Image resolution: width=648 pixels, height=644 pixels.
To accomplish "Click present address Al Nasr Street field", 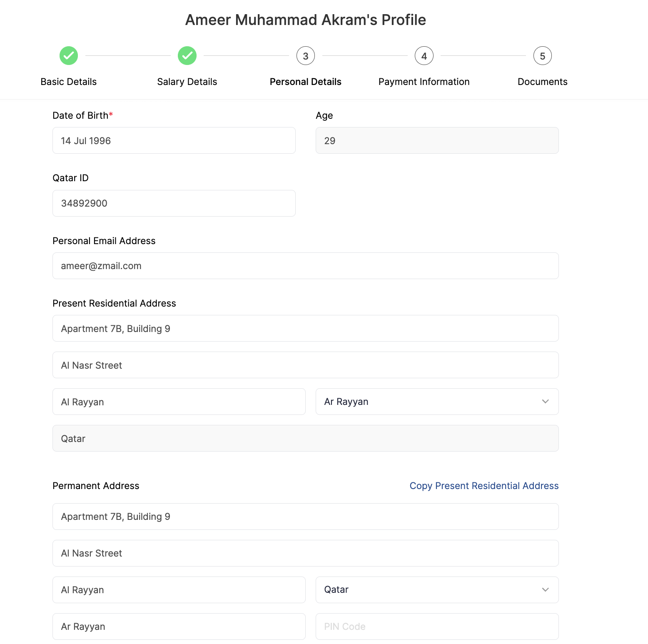I will pyautogui.click(x=305, y=365).
